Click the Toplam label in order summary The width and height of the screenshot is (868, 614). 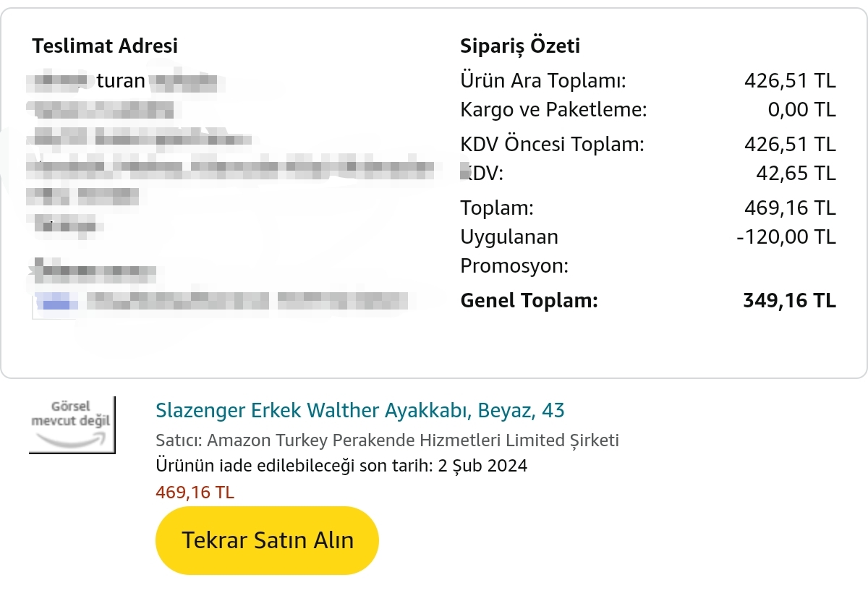point(496,208)
